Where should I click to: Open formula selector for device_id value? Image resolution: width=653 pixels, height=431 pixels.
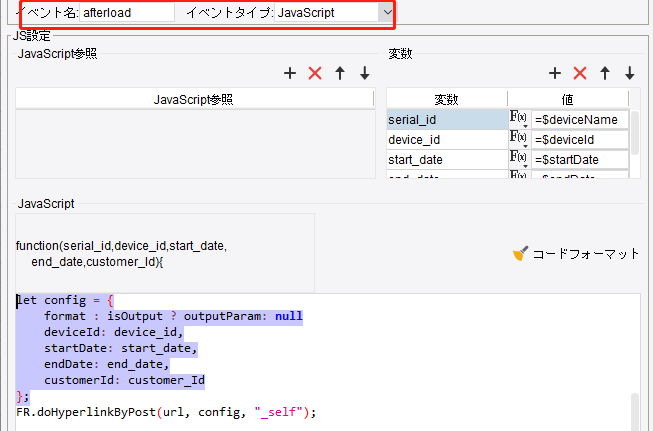[x=519, y=139]
